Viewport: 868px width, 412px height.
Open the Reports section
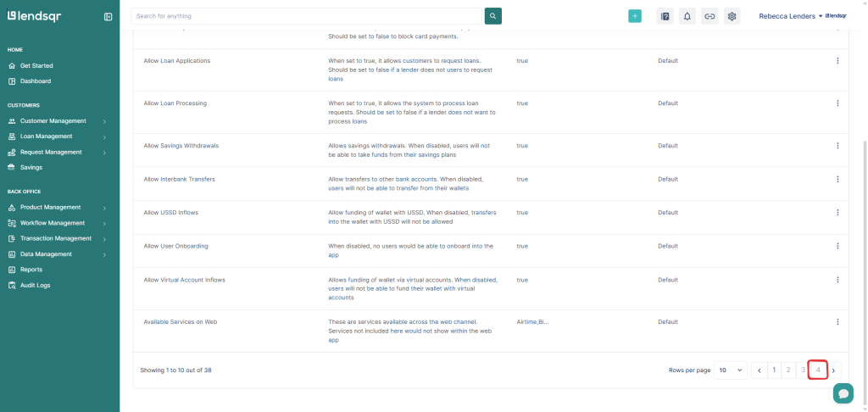(31, 270)
